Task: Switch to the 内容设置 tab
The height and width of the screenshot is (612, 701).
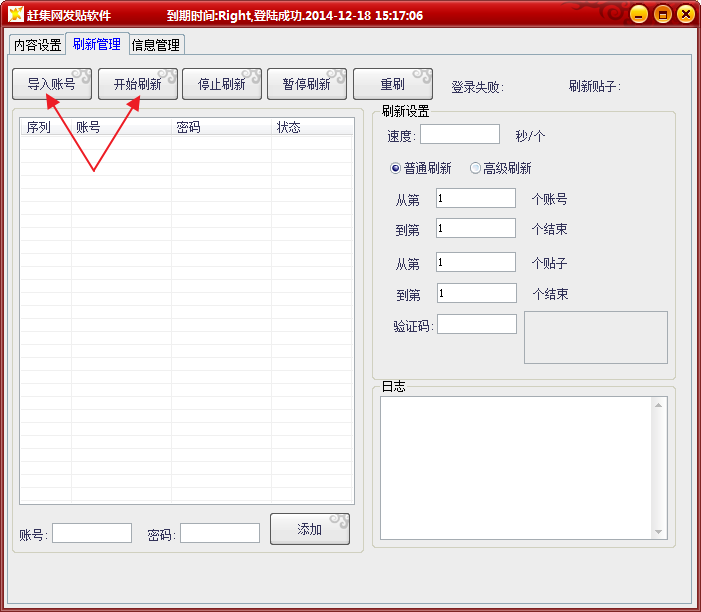Action: pyautogui.click(x=38, y=45)
